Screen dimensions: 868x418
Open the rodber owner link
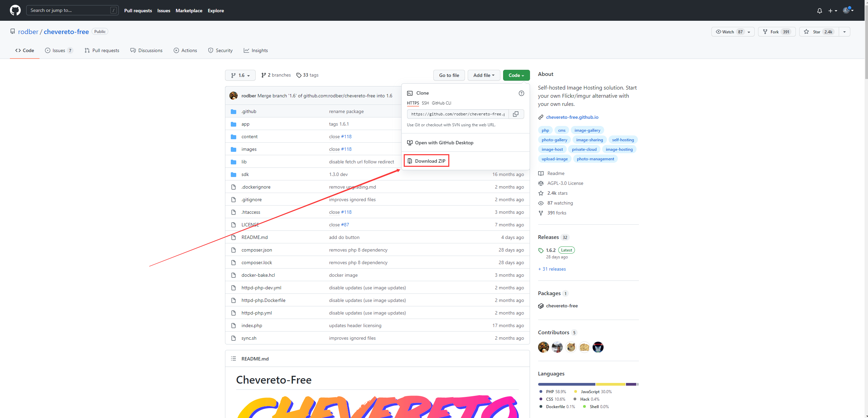coord(28,32)
